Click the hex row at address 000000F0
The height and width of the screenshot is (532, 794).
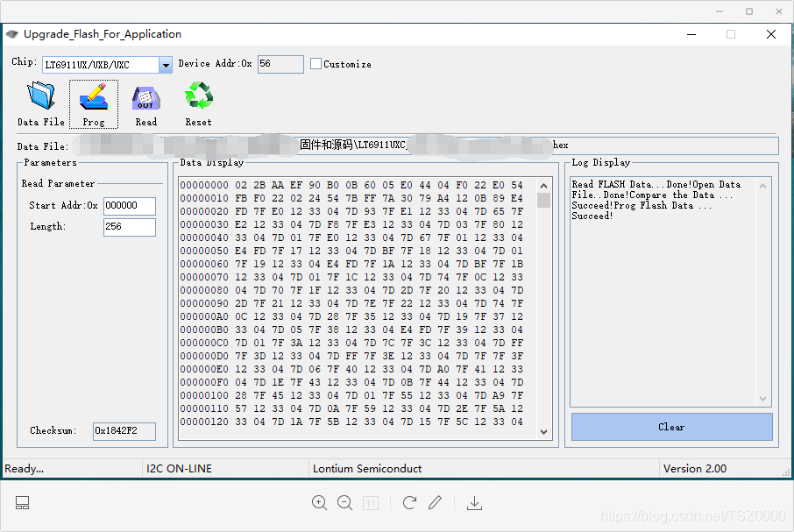[x=351, y=383]
